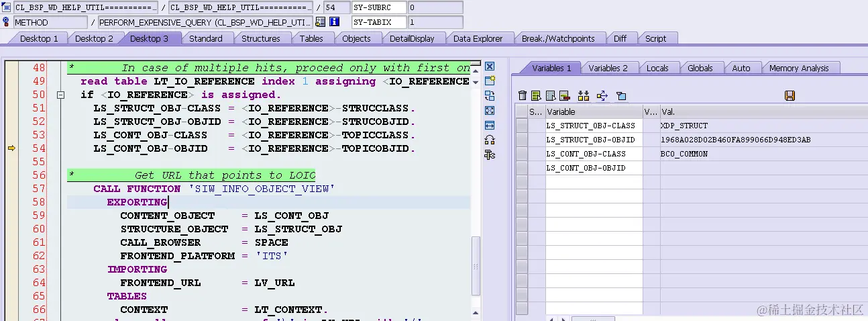
Task: Open the Script tab
Action: pos(655,38)
